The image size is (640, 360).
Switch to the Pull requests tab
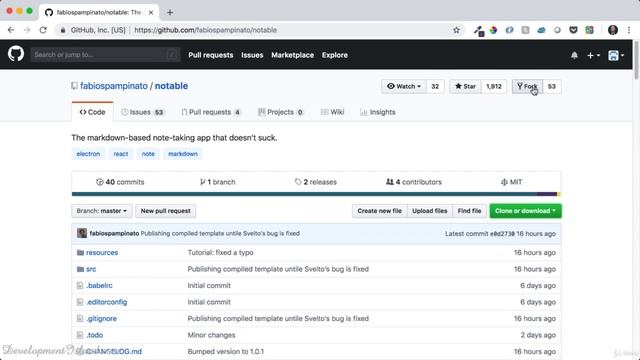click(x=211, y=112)
